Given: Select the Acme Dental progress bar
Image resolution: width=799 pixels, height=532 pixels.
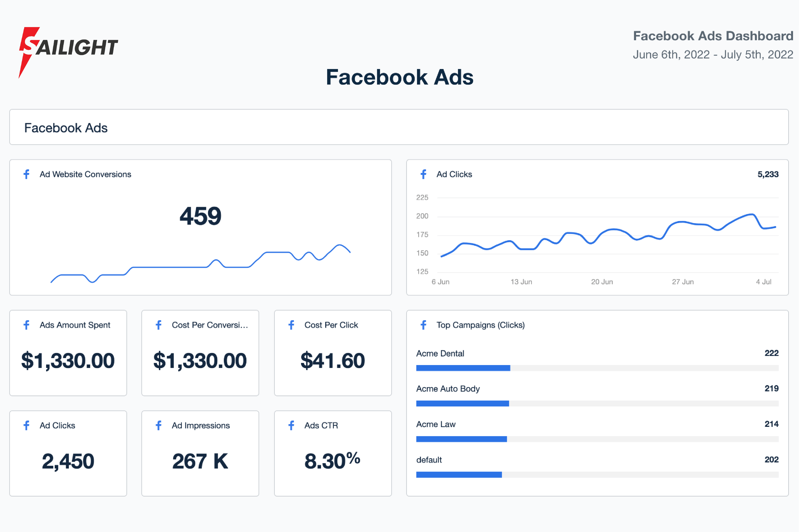Looking at the screenshot, I should click(x=597, y=368).
